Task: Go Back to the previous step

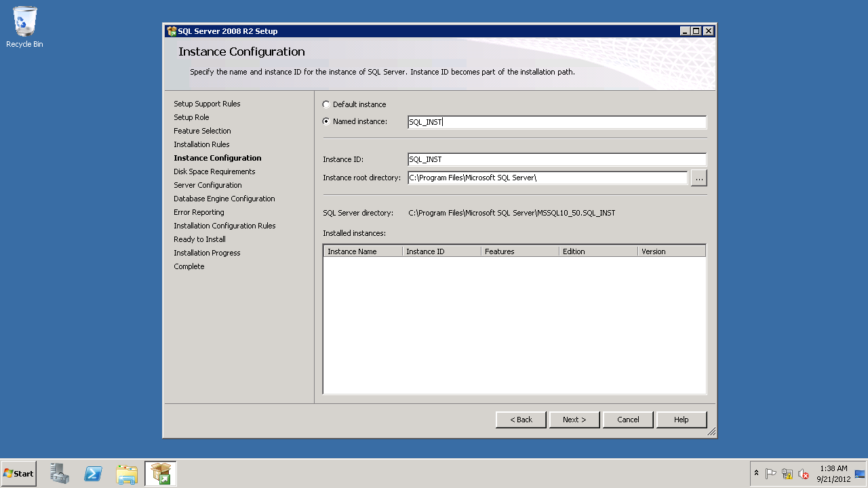Action: [521, 420]
